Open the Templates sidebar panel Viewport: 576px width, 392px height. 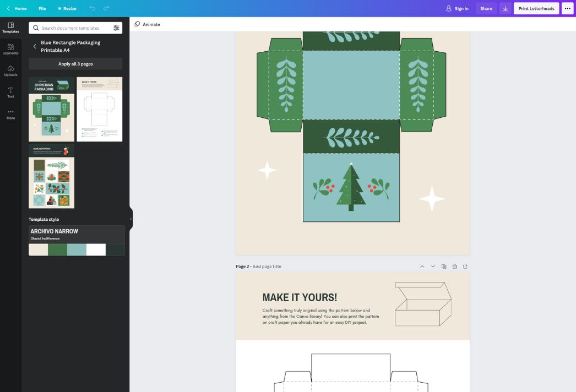click(x=10, y=28)
